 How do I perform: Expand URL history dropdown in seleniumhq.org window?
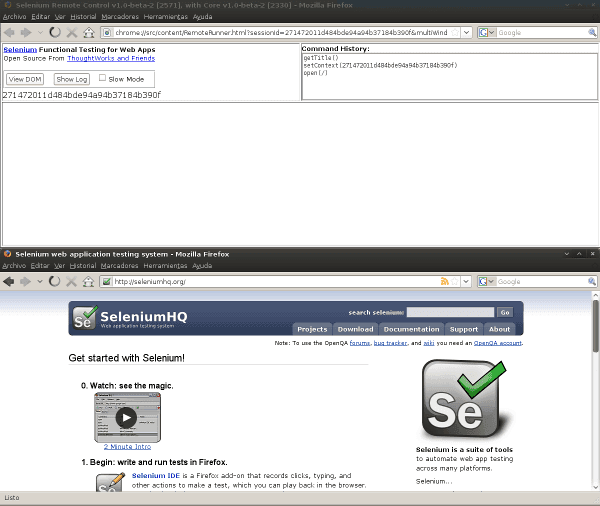467,282
